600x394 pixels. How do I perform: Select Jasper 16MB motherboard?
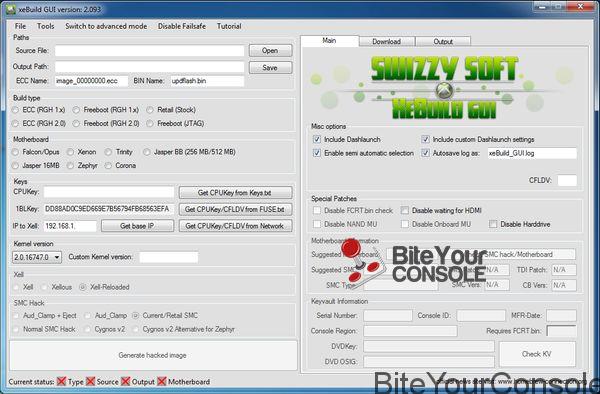[x=36, y=165]
